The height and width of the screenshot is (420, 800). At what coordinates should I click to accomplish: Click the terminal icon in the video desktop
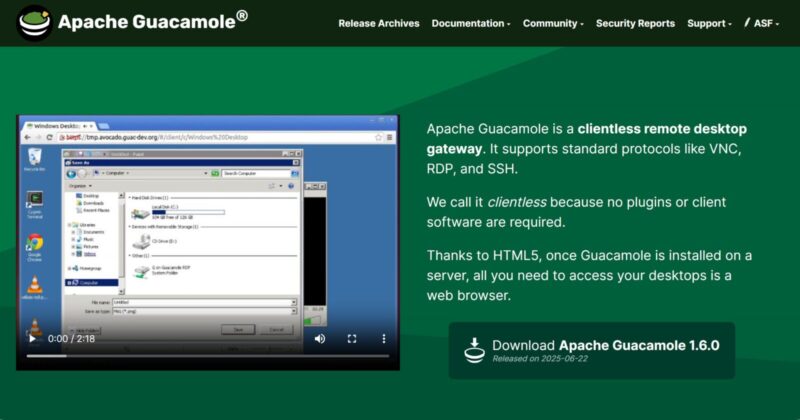tap(35, 200)
